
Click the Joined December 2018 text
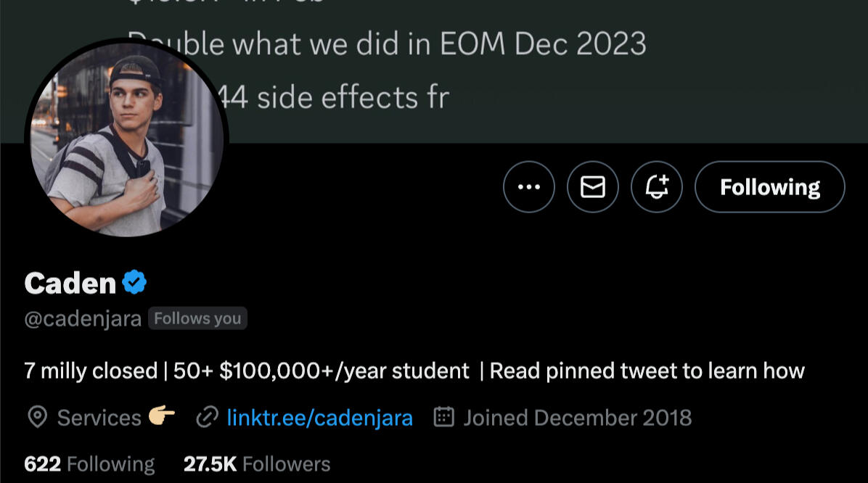coord(577,418)
